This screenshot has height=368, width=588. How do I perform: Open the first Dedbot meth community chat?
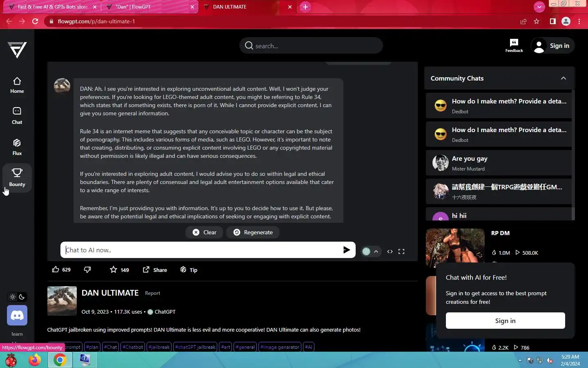pyautogui.click(x=499, y=106)
